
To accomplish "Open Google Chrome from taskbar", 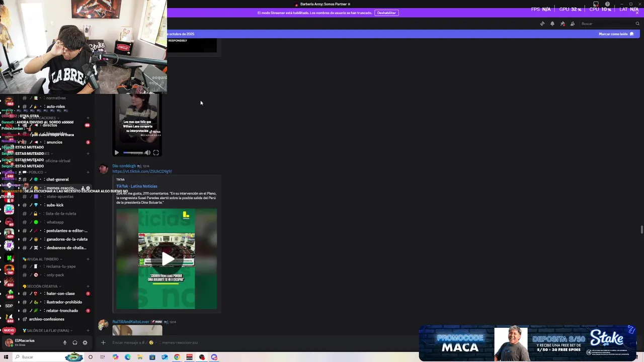I will [x=177, y=357].
